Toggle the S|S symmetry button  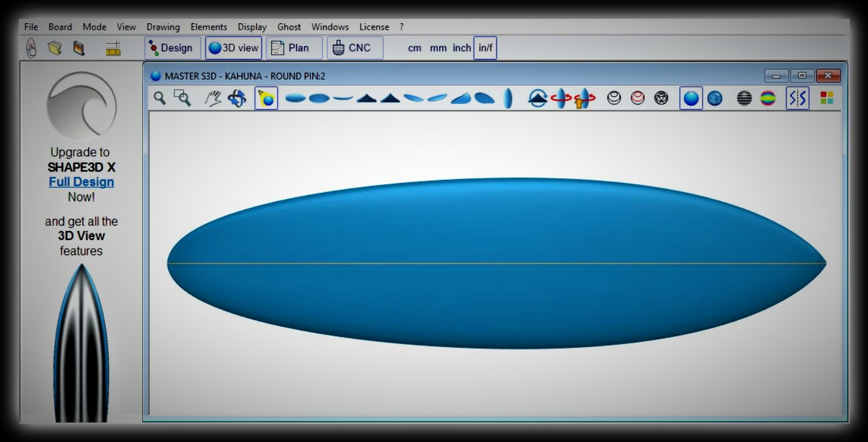797,98
